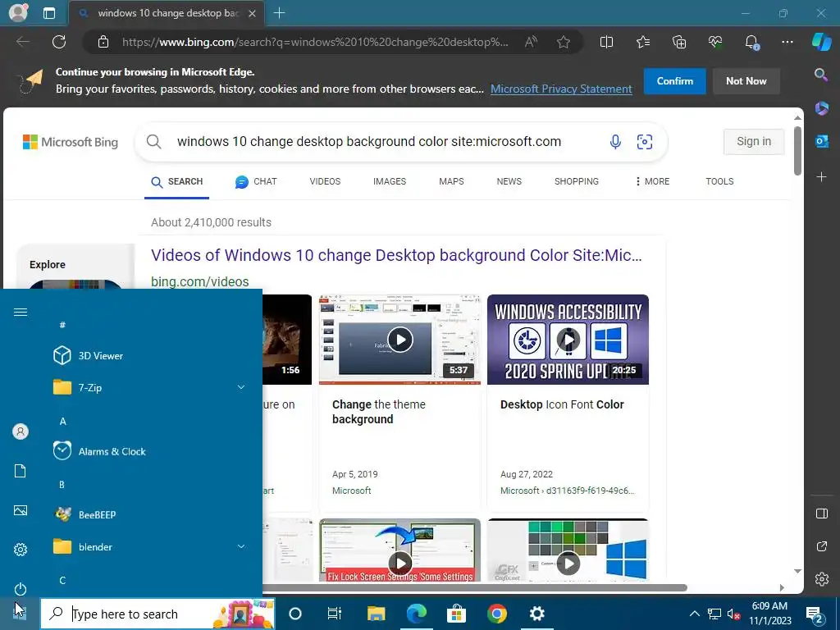Open Microsoft Store from the taskbar

click(x=456, y=614)
